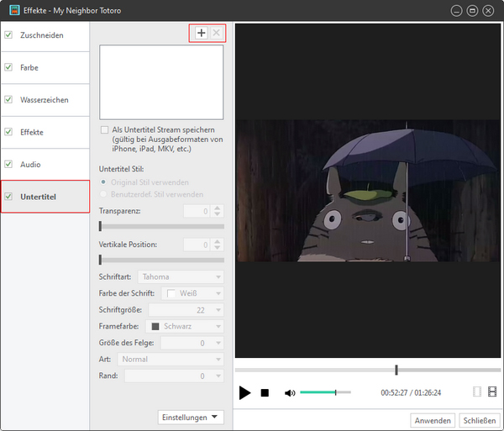504x431 pixels.
Task: Open the Wasserzeichen tab
Action: click(x=45, y=100)
